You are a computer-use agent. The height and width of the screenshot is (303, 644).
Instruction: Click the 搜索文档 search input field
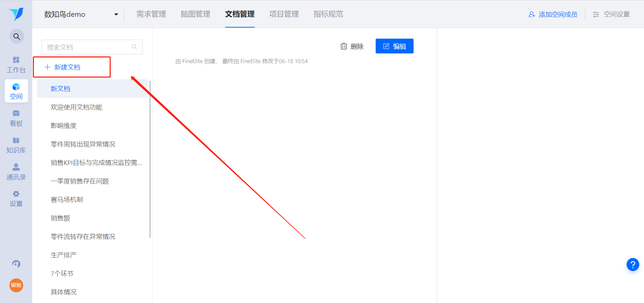click(92, 47)
